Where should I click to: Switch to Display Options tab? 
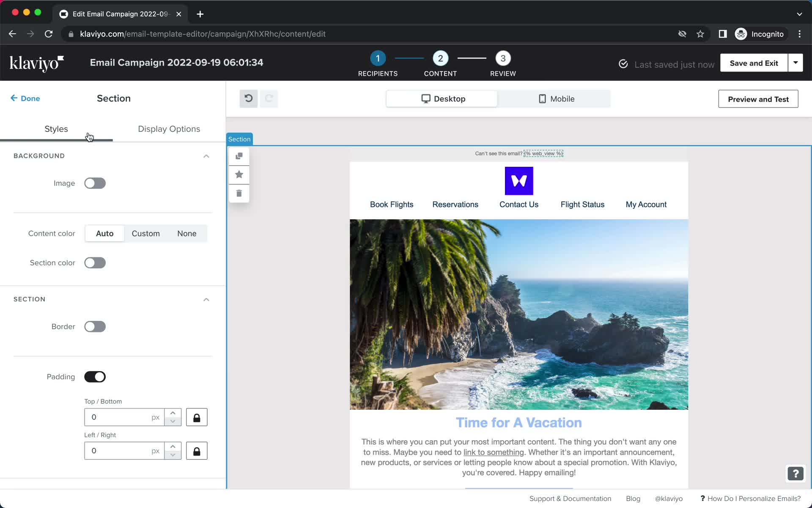pos(169,129)
